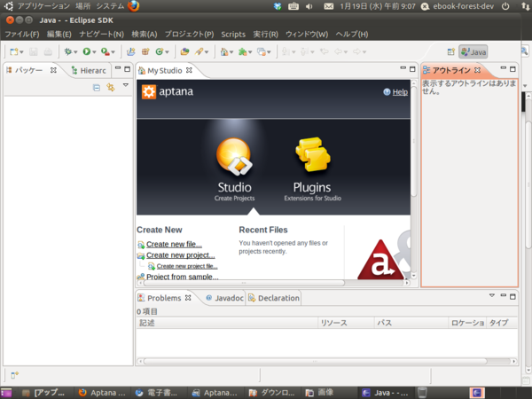
Task: Toggle the Java perspective button
Action: 473,52
